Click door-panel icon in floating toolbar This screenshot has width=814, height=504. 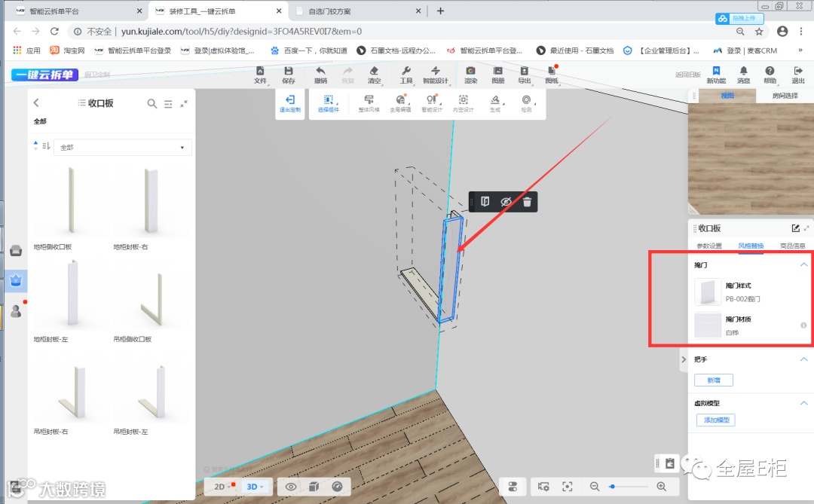[x=485, y=201]
